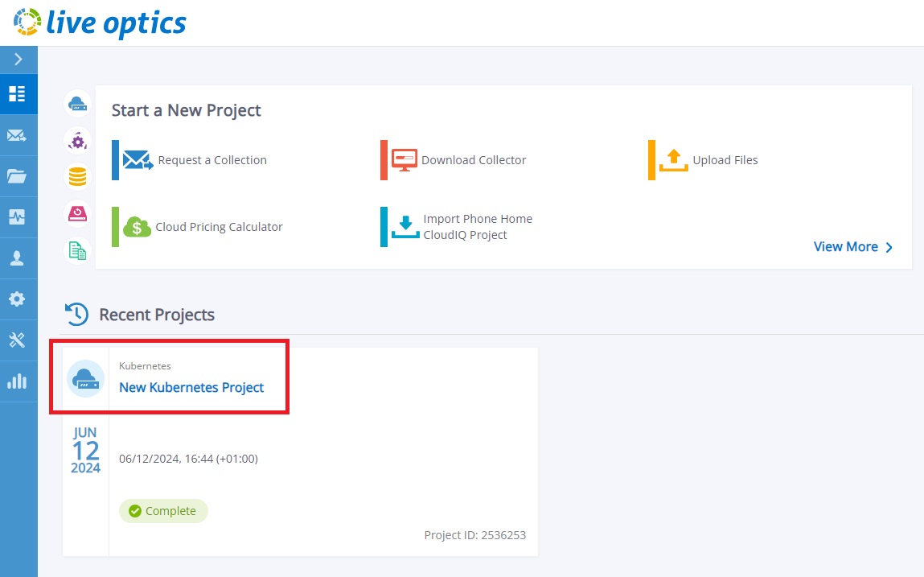Expand the left sidebar with chevron
Viewport: 924px width, 577px height.
pos(18,60)
